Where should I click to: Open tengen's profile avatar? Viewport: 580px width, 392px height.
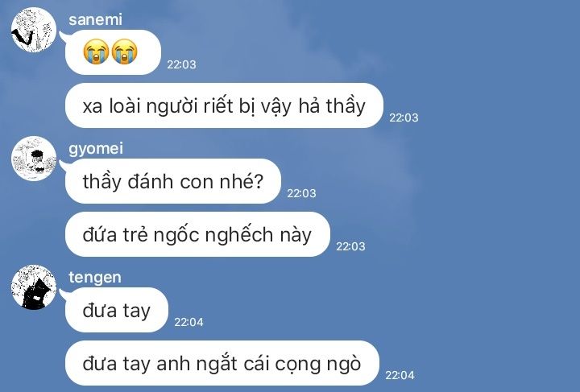(34, 287)
